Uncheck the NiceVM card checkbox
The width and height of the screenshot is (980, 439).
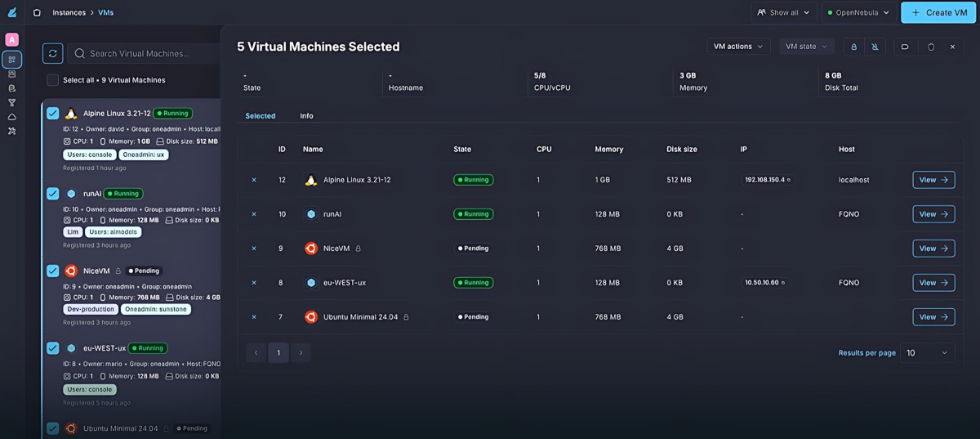point(52,271)
